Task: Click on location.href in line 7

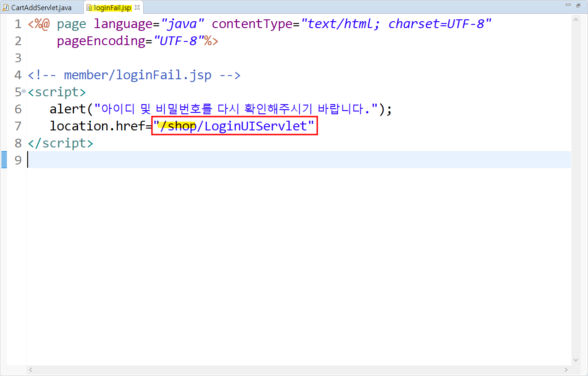Action: 97,126
